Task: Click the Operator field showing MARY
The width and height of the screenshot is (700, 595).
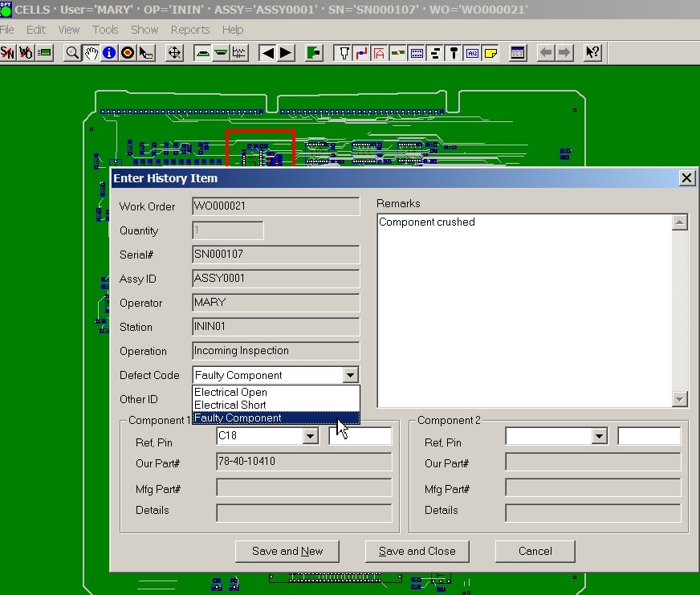Action: click(276, 303)
